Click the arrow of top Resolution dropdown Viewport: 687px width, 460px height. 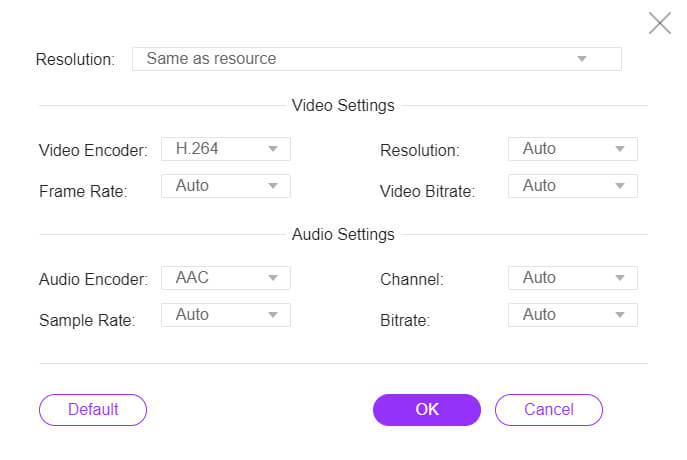[x=581, y=59]
